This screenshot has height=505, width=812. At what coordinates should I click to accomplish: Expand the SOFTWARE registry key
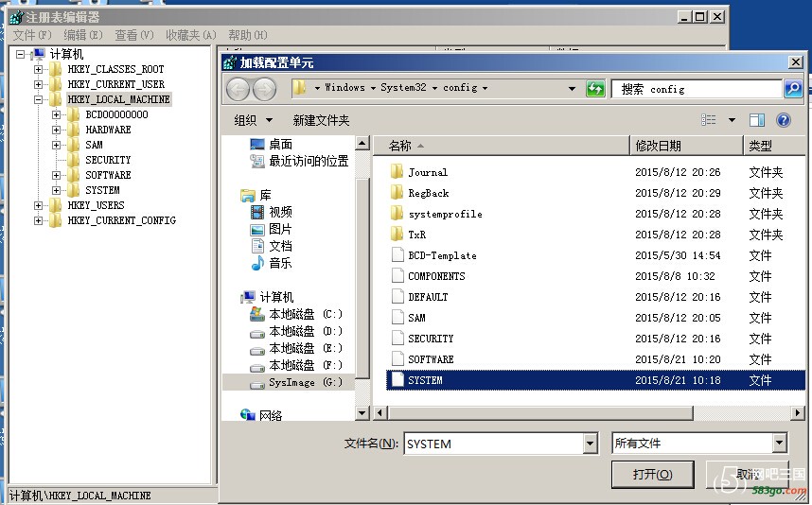(x=57, y=175)
